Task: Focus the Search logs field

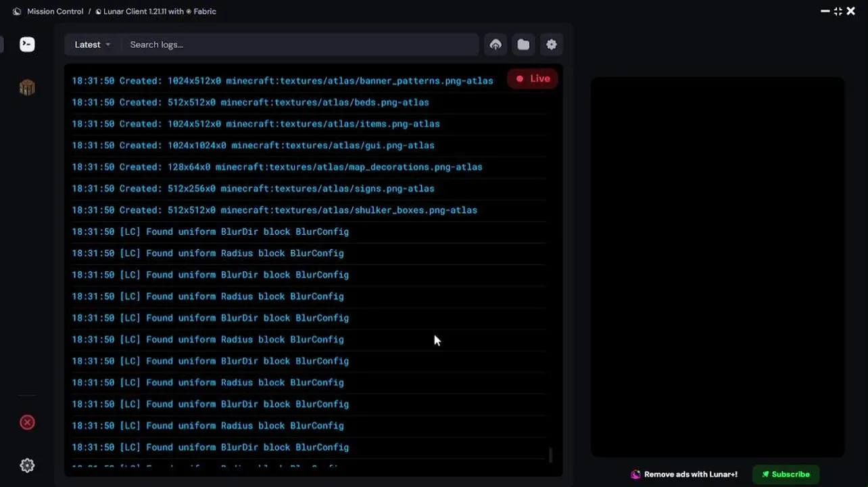Action: (x=300, y=45)
